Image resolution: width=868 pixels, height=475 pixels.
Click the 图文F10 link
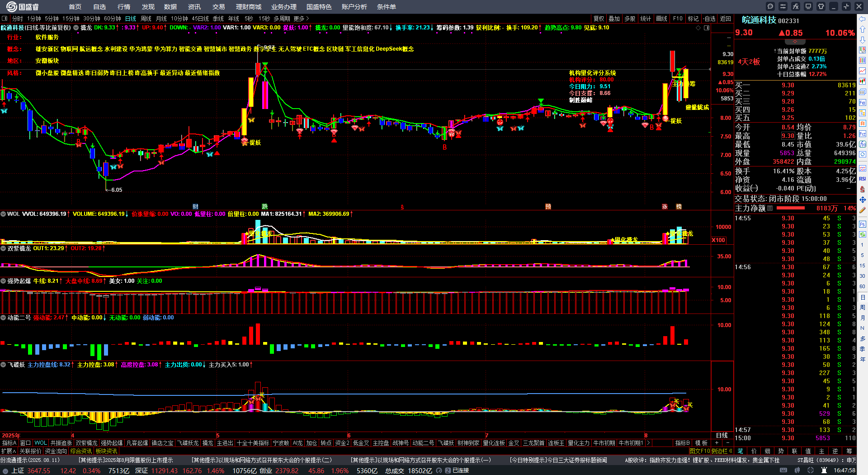click(700, 451)
